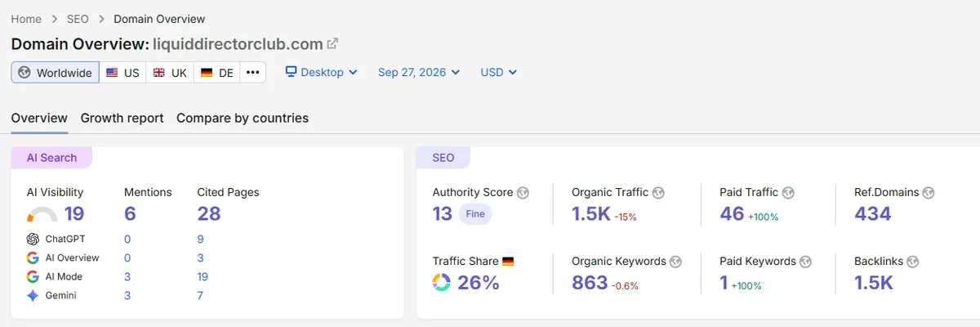Image resolution: width=980 pixels, height=327 pixels.
Task: Select Worldwide database
Action: point(56,73)
